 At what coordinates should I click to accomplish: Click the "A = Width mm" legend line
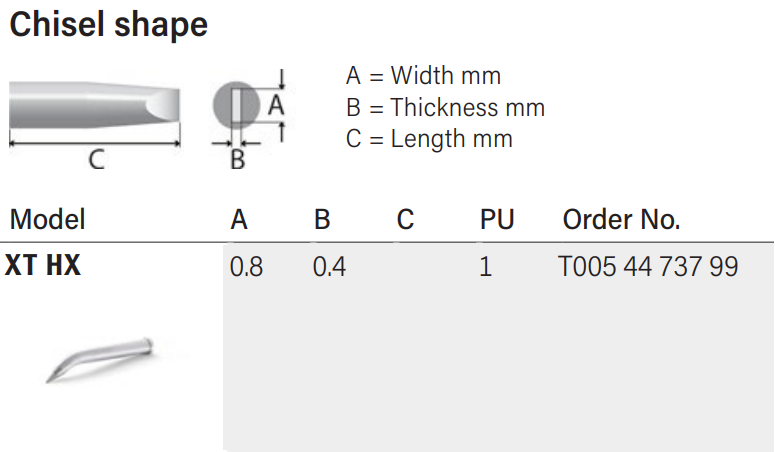(x=423, y=75)
